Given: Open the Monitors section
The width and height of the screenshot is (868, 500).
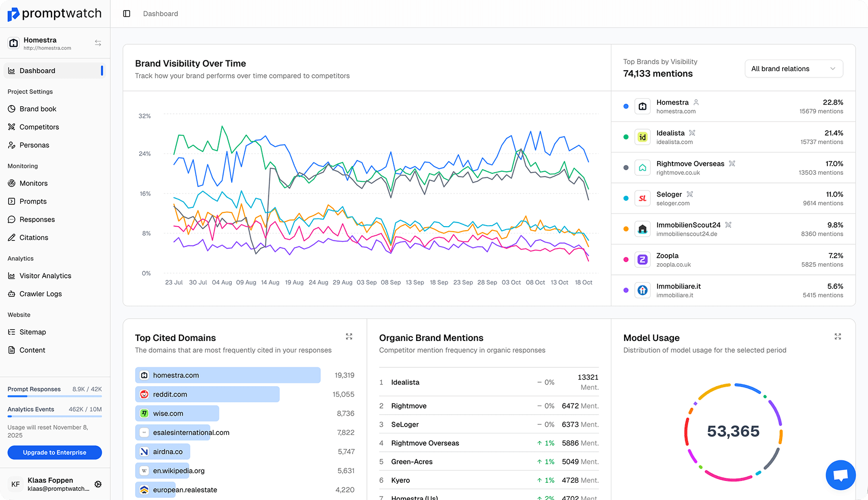Looking at the screenshot, I should point(34,183).
